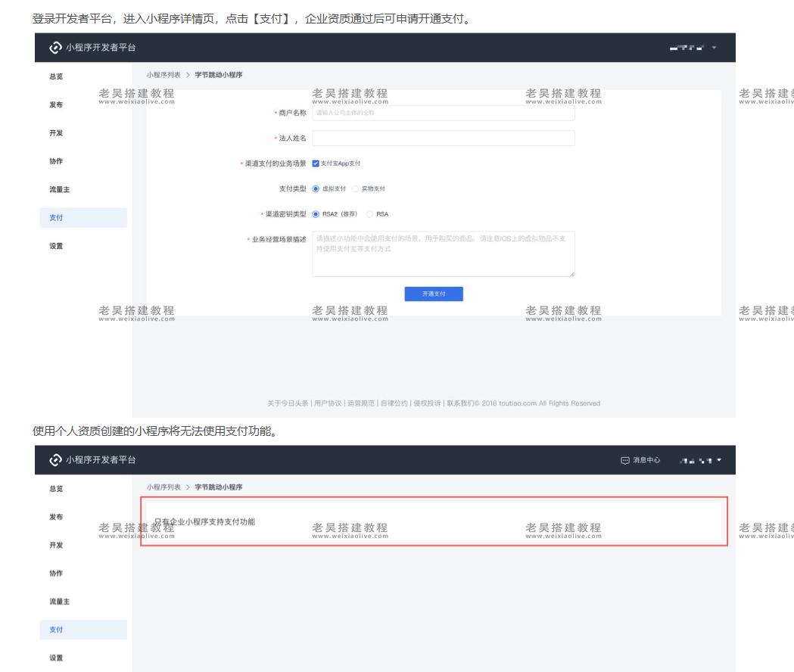Expand the breadcrumb 小程序列表 link
Screen dimensions: 794x672
point(166,76)
